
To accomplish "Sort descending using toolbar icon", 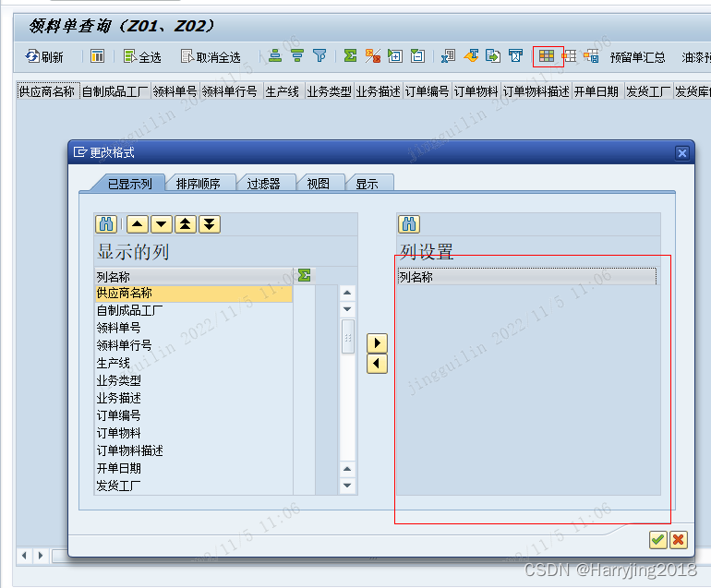I will [297, 55].
